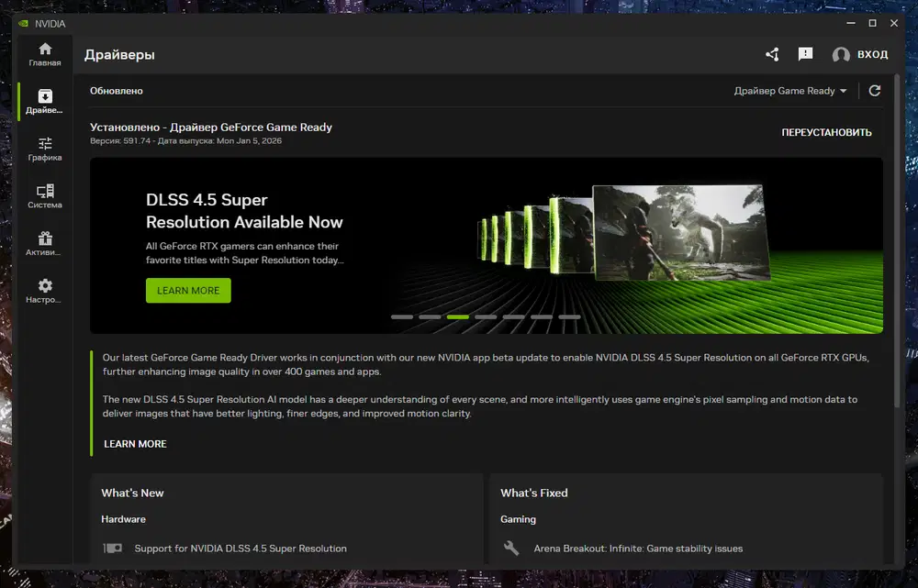Click the user avatar icon
The height and width of the screenshot is (588, 918).
(x=841, y=54)
